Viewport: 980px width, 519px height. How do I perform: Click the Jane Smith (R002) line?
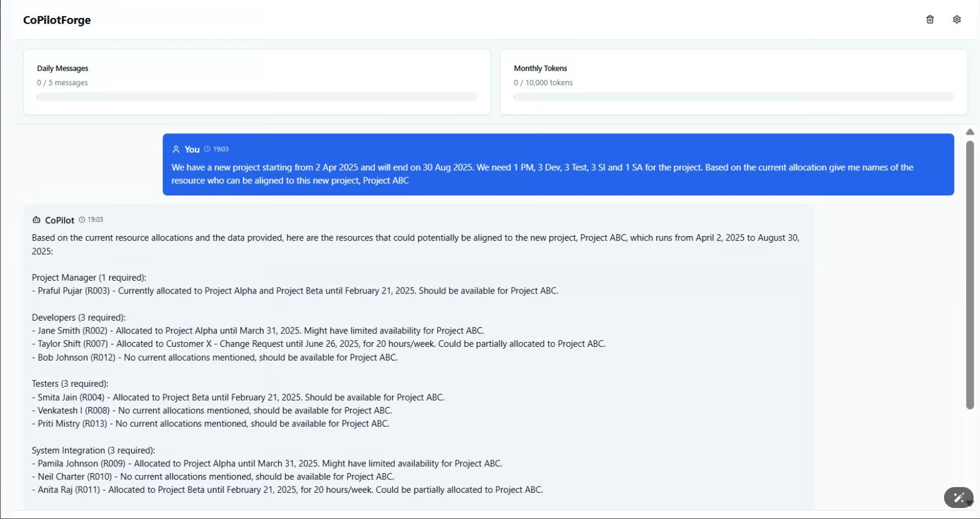click(x=258, y=331)
